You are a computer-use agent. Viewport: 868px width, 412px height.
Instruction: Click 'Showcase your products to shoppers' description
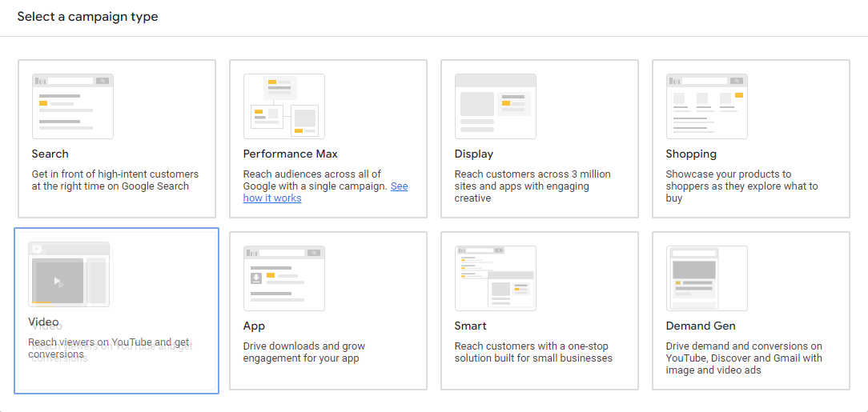[x=741, y=186]
